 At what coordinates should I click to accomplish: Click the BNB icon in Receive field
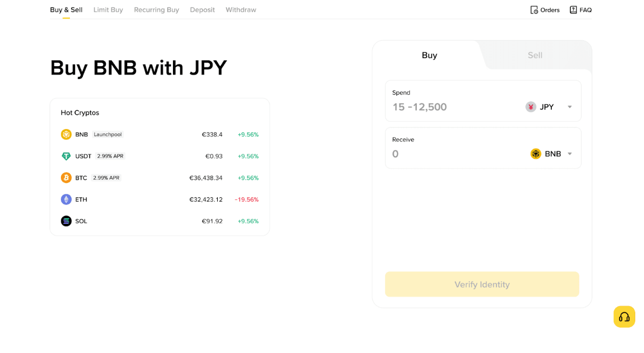coord(536,154)
